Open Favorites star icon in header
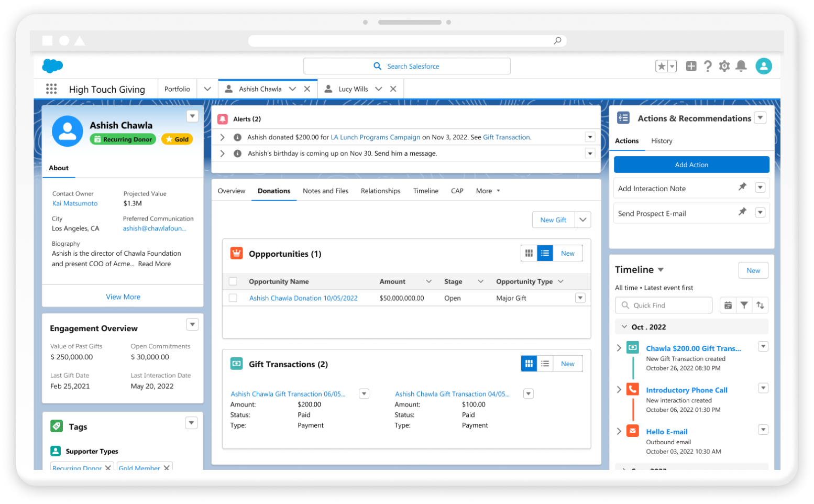This screenshot has width=814, height=504. coord(662,66)
